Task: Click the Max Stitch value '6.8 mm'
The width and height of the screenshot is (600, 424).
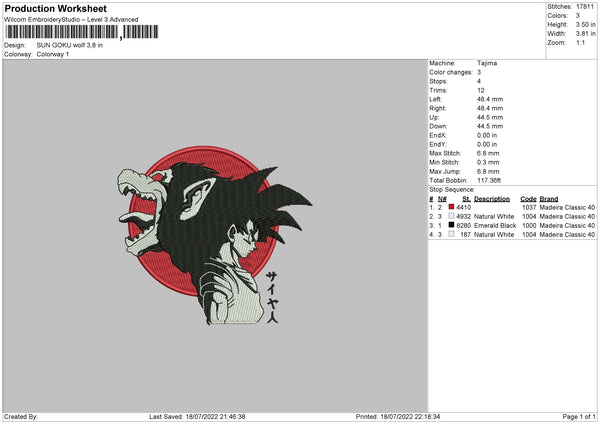Action: point(488,153)
